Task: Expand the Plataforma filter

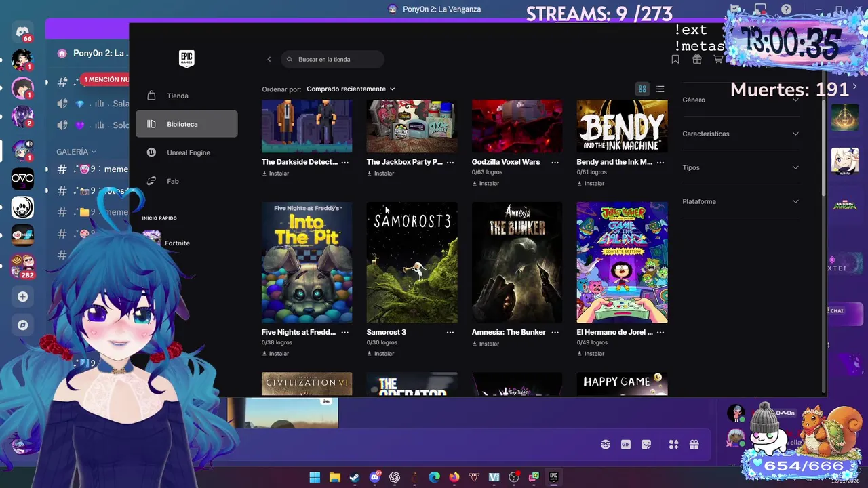Action: point(741,201)
